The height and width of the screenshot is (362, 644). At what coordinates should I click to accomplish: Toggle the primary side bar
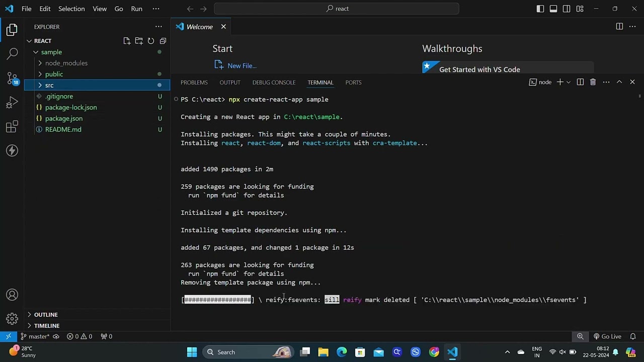tap(540, 9)
